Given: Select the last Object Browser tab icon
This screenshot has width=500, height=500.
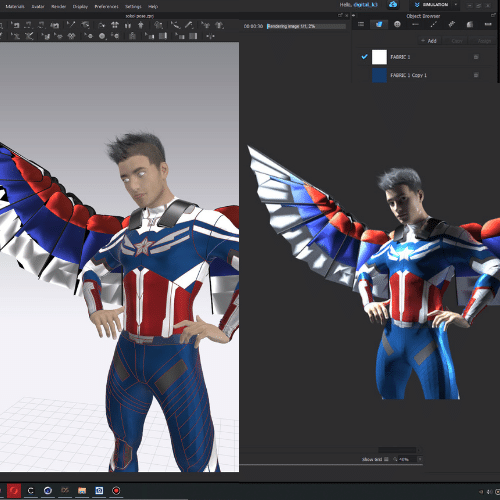Looking at the screenshot, I should [488, 24].
